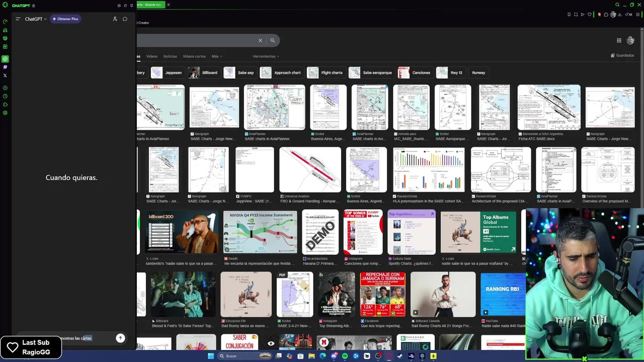Toggle ChatGPT temporary chat
Image resolution: width=644 pixels, height=362 pixels.
125,19
